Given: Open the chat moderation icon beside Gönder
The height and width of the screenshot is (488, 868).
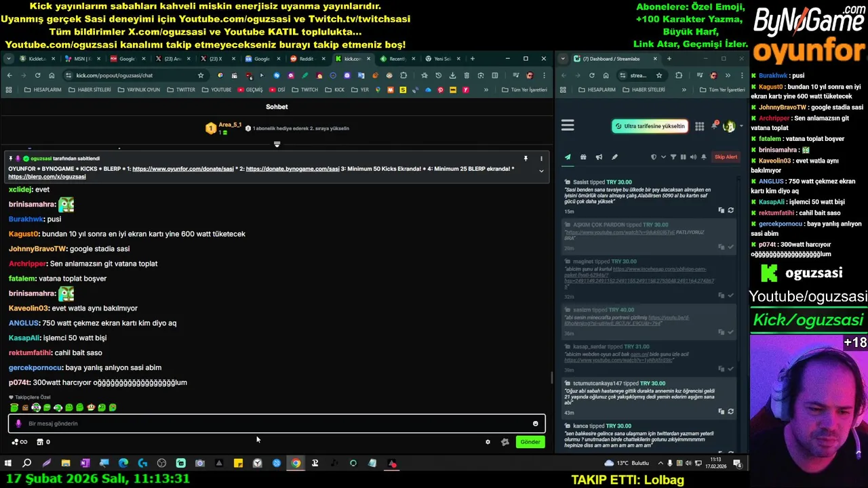Looking at the screenshot, I should click(505, 442).
